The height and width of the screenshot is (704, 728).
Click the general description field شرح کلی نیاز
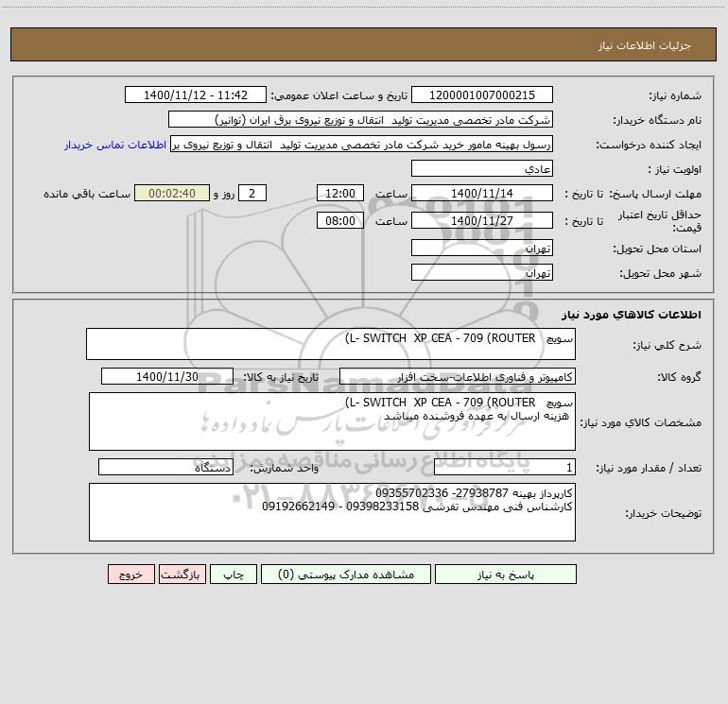coord(331,344)
